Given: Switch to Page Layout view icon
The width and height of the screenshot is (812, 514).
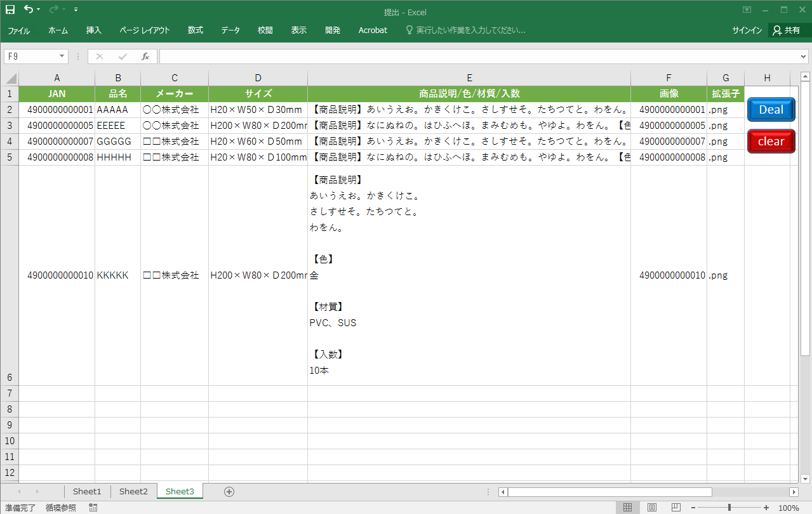Looking at the screenshot, I should coord(651,507).
